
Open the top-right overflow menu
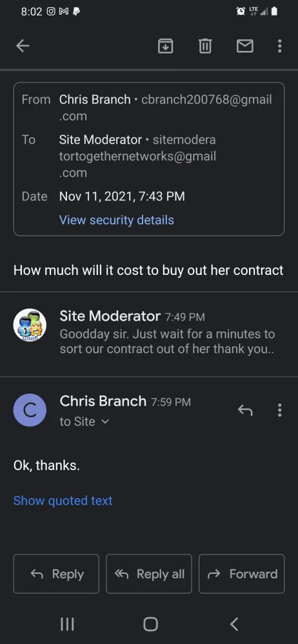click(x=279, y=46)
